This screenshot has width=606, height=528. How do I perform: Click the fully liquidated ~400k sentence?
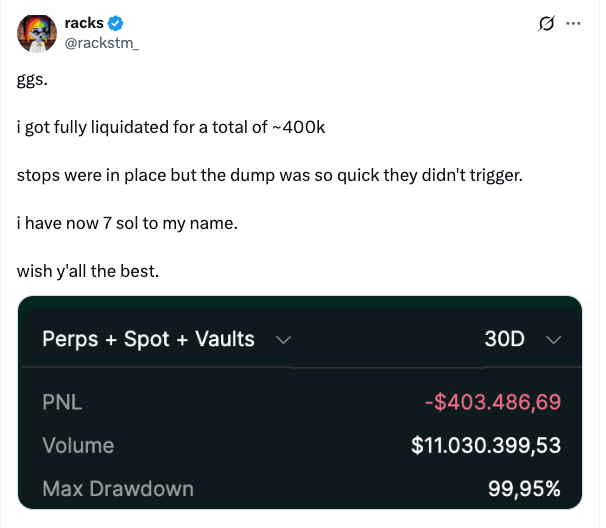pos(171,128)
